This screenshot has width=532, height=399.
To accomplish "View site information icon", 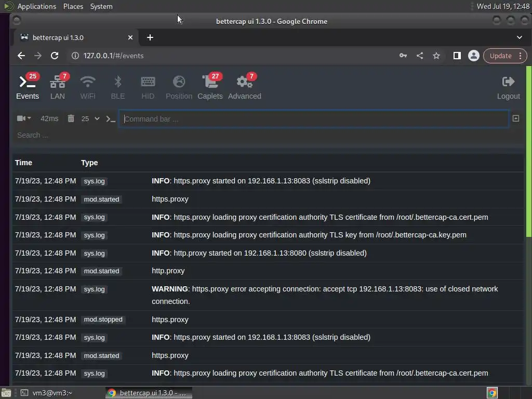I will pyautogui.click(x=75, y=56).
